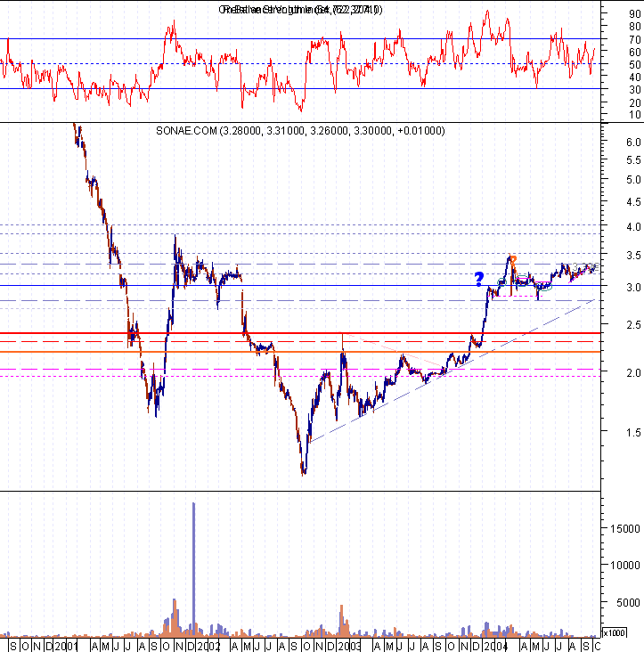Click the 5.0 price axis label
The width and height of the screenshot is (644, 652).
click(633, 180)
